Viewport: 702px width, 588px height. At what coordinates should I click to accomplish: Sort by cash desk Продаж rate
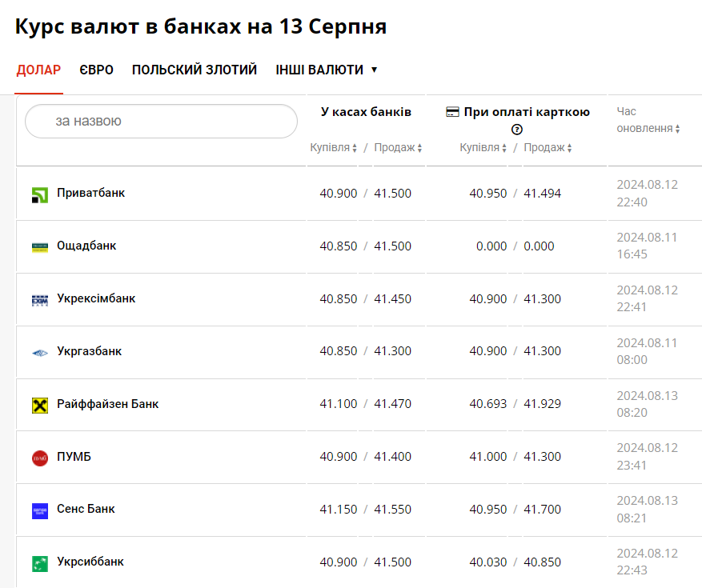point(398,148)
